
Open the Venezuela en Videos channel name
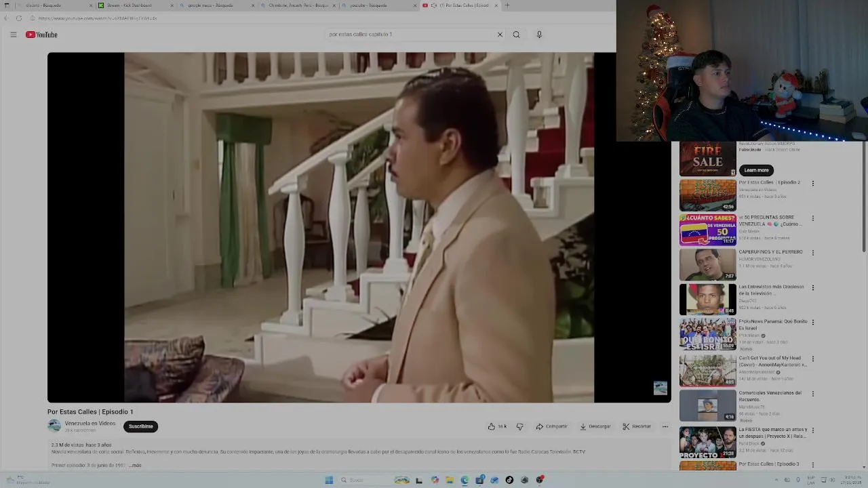pyautogui.click(x=90, y=424)
